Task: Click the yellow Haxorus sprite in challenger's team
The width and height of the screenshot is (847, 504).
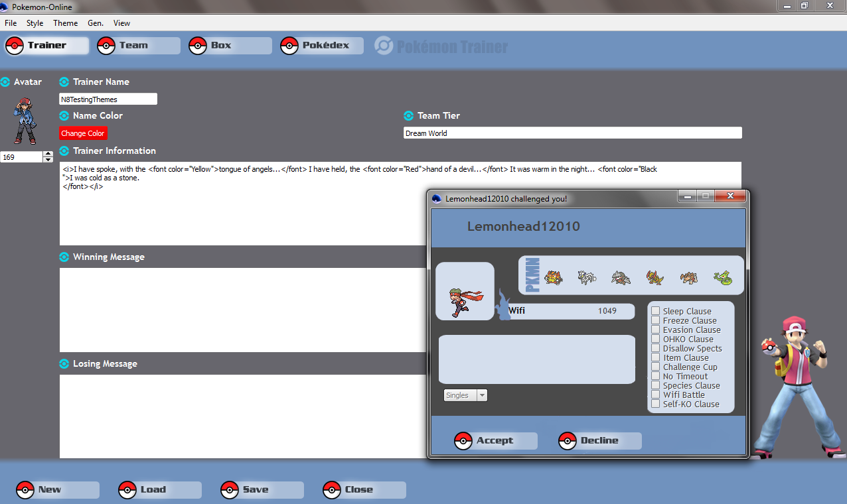Action: 654,277
